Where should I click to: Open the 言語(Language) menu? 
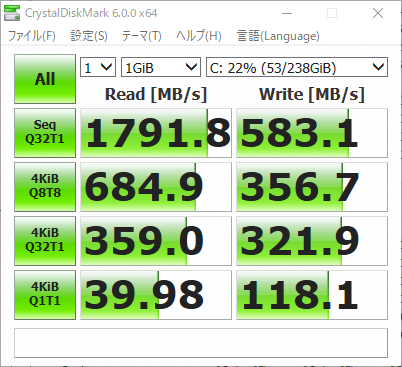point(278,36)
